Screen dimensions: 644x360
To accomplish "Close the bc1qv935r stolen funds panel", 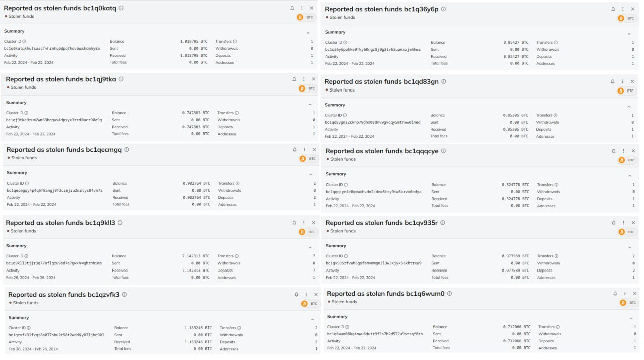I will [x=633, y=223].
